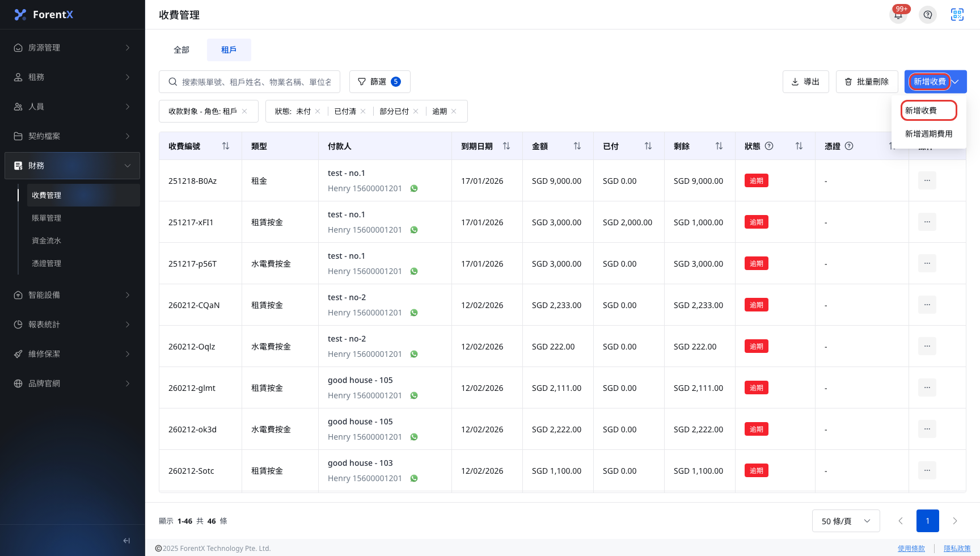The width and height of the screenshot is (980, 556).
Task: Sort by 已付 column arrows
Action: 648,146
